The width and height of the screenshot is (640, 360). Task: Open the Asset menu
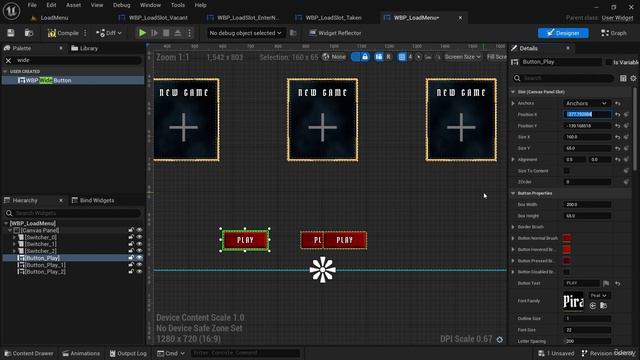pos(73,5)
